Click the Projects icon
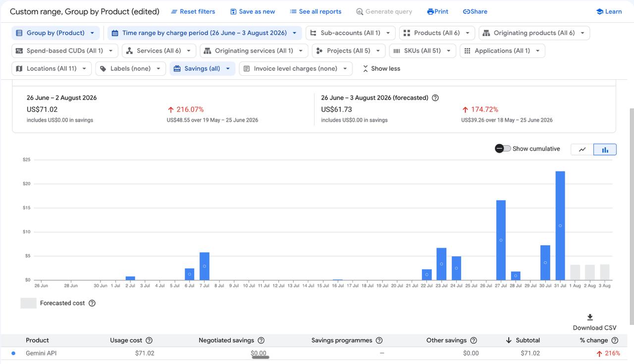Image resolution: width=634 pixels, height=364 pixels. [319, 51]
